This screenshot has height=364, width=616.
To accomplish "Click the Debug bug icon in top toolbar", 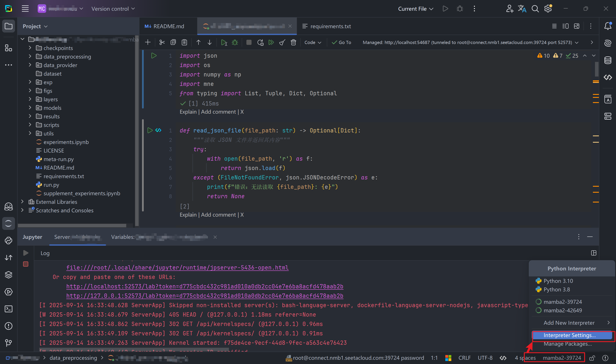I will point(460,9).
